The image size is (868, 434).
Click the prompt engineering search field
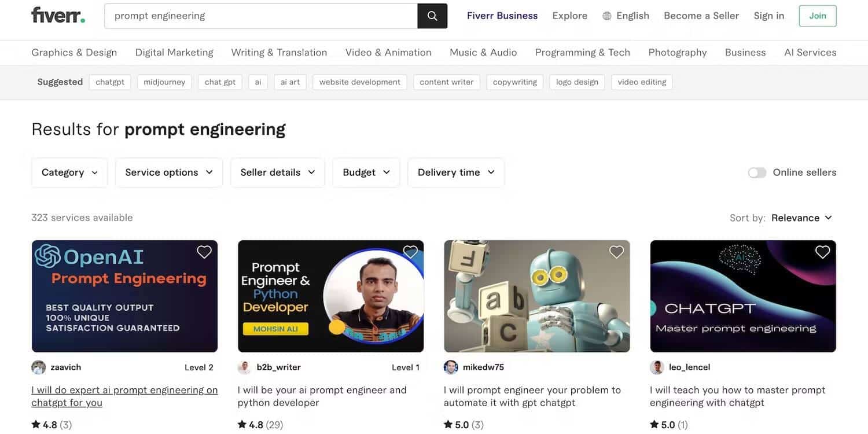pyautogui.click(x=260, y=16)
